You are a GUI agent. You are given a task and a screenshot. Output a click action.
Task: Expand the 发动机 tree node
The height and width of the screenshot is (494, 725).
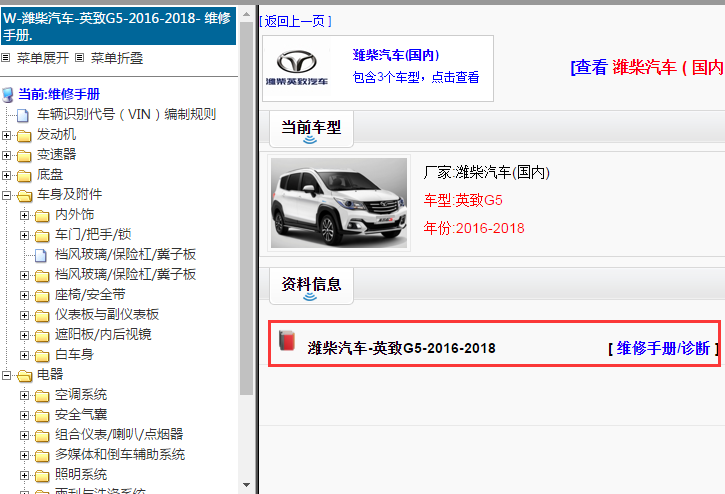6,136
